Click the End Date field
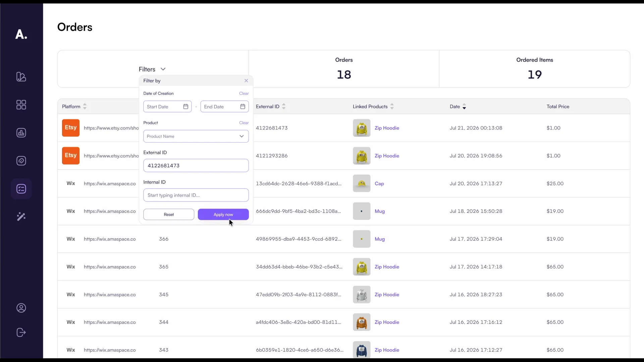Image resolution: width=644 pixels, height=362 pixels. click(x=225, y=107)
